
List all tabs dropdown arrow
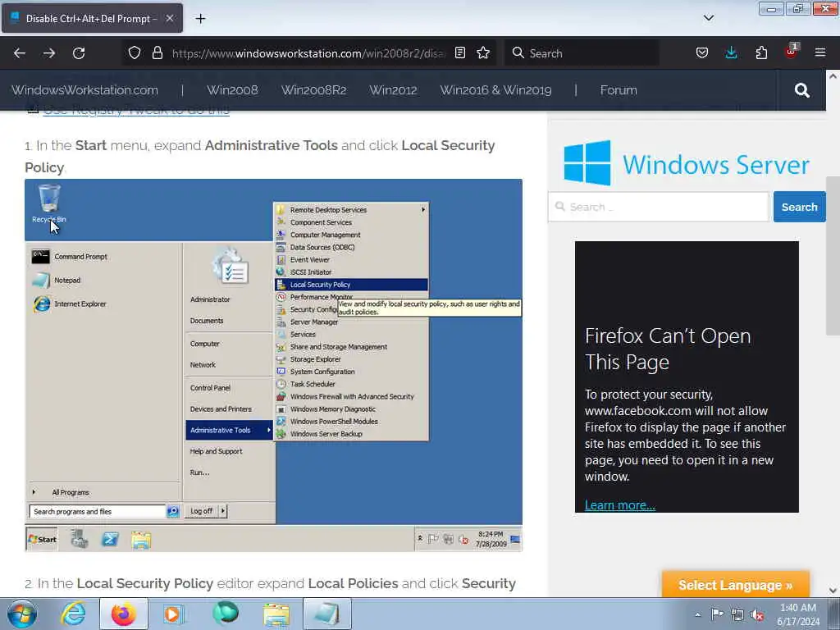pos(708,18)
